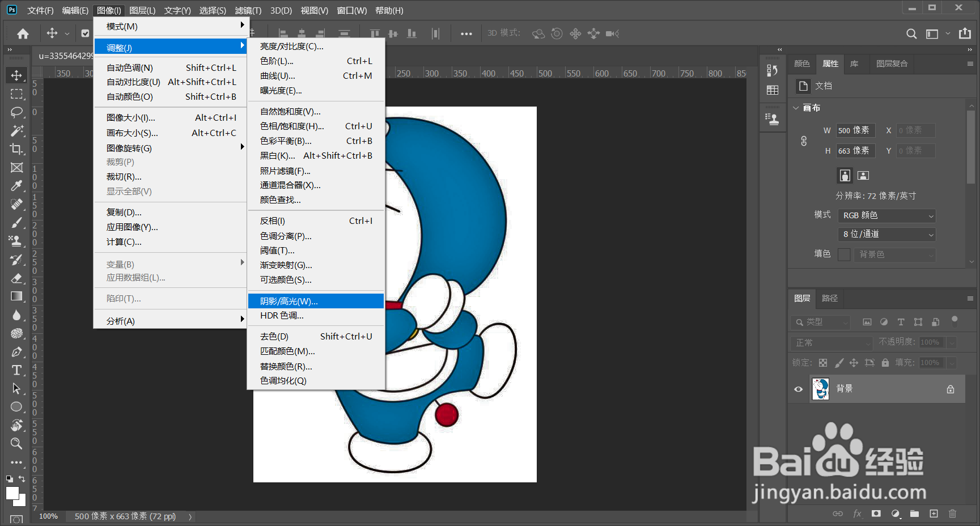Screen dimensions: 980x526
Task: Switch to the 图层复合 tab
Action: click(x=892, y=63)
